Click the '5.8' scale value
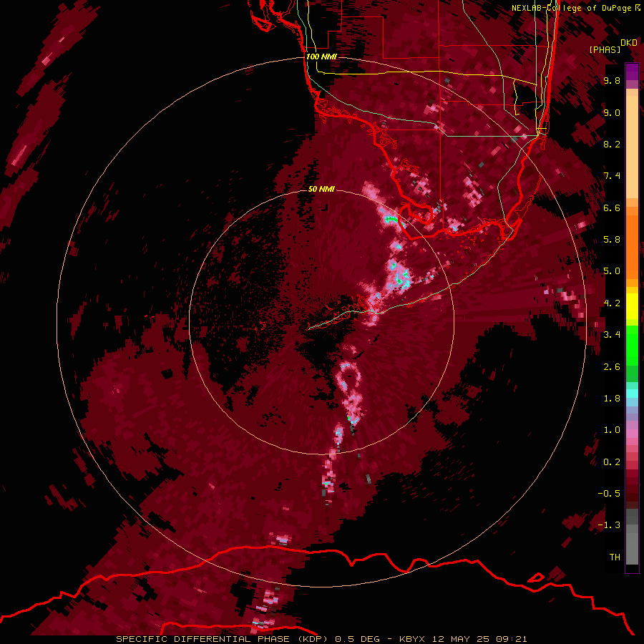This screenshot has height=644, width=644. tap(612, 240)
